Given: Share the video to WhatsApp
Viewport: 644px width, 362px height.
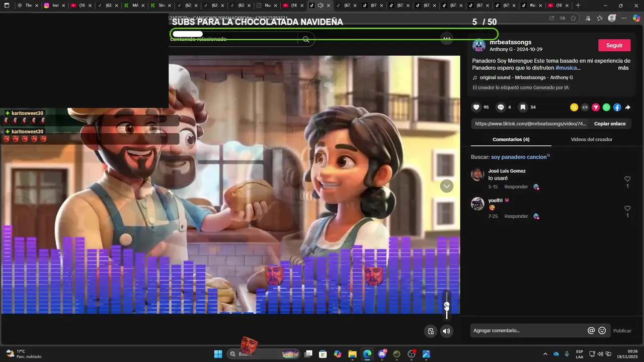Looking at the screenshot, I should 606,107.
